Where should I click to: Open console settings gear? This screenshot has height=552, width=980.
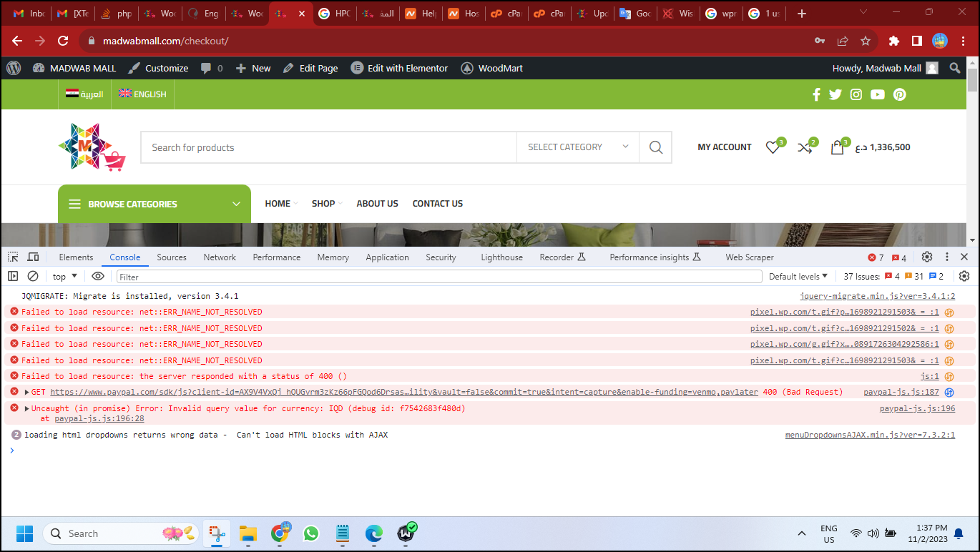tap(964, 276)
